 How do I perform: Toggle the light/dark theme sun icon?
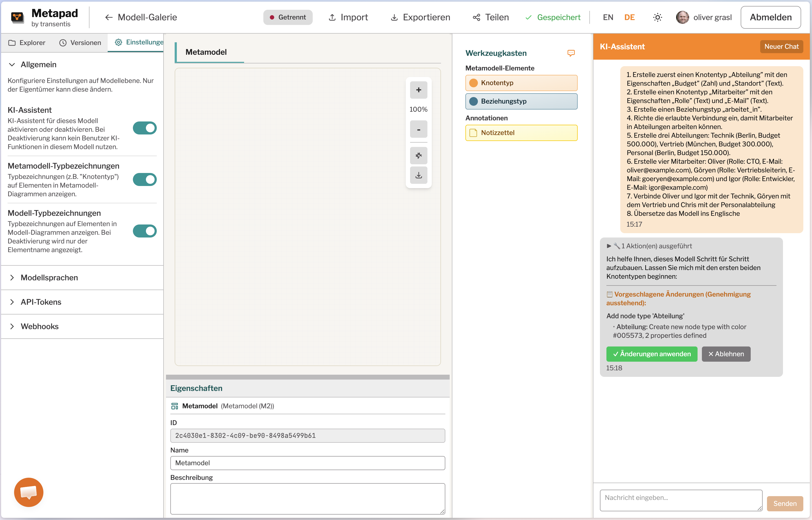pyautogui.click(x=657, y=17)
